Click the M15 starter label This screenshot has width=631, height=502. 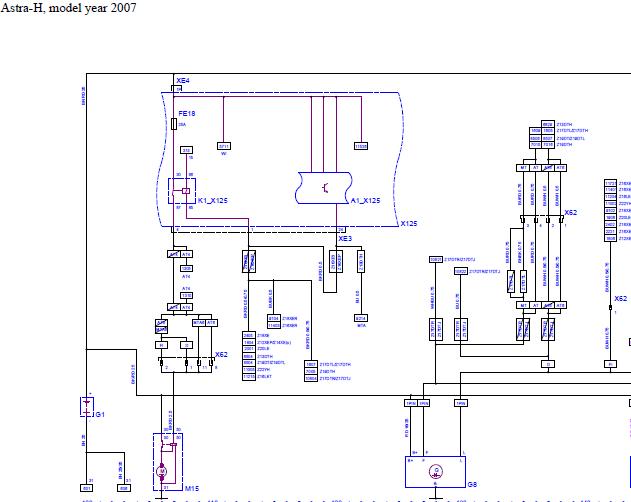point(192,488)
